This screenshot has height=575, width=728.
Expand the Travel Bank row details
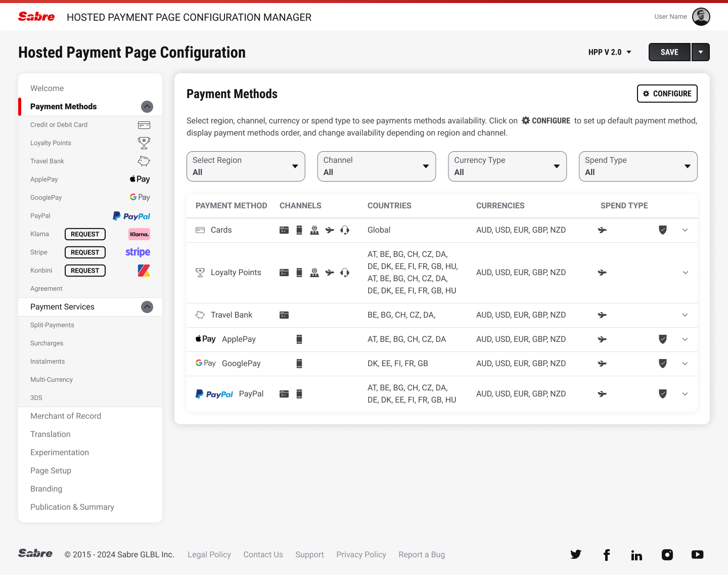pyautogui.click(x=685, y=315)
